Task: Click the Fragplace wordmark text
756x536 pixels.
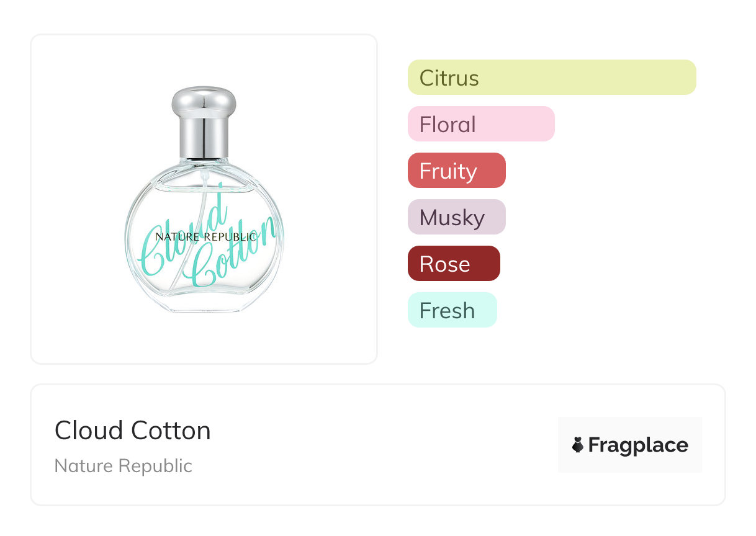Action: click(x=638, y=445)
